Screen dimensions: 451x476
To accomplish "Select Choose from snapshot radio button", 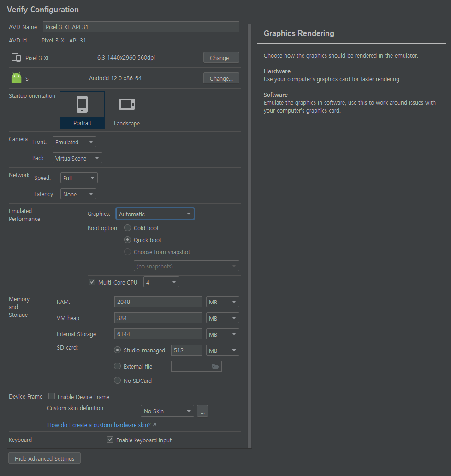I will (127, 252).
